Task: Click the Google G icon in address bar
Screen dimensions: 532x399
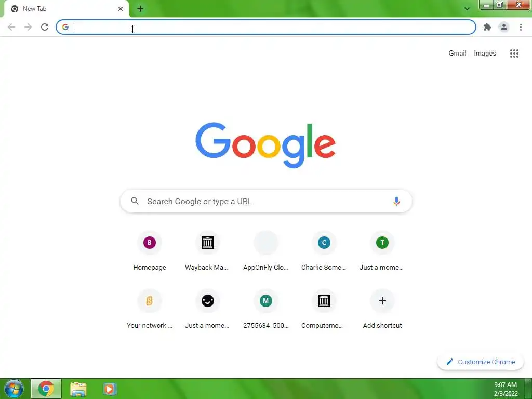Action: (65, 27)
